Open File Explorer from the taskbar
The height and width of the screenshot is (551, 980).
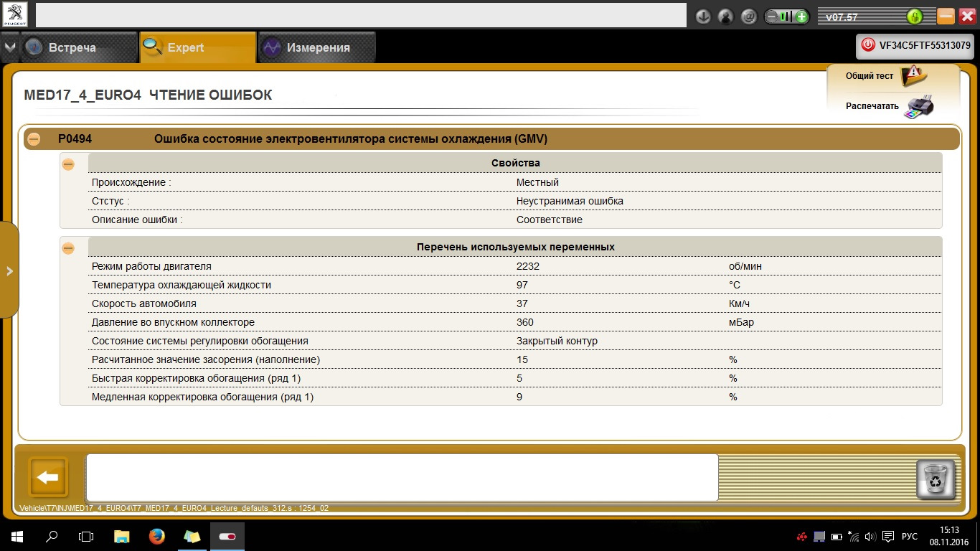click(x=122, y=536)
